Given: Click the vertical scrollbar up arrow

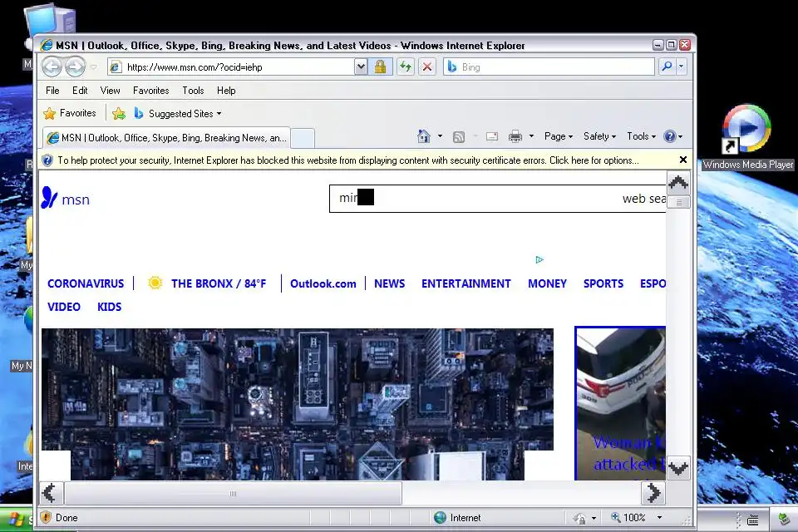Looking at the screenshot, I should click(x=678, y=183).
